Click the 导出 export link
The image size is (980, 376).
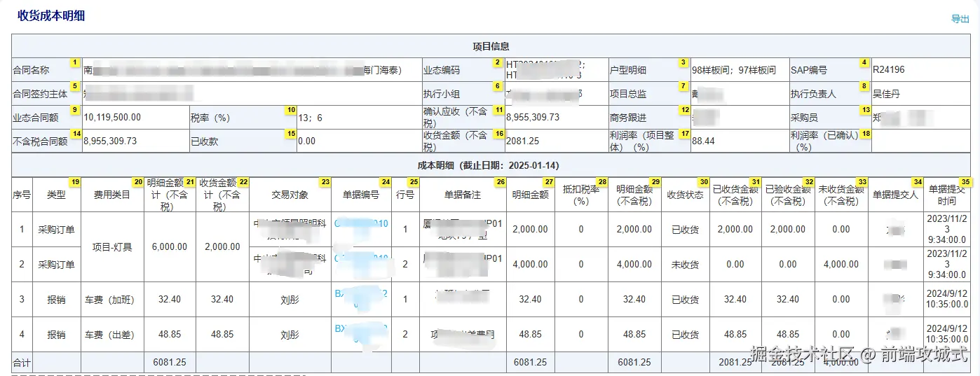click(960, 19)
